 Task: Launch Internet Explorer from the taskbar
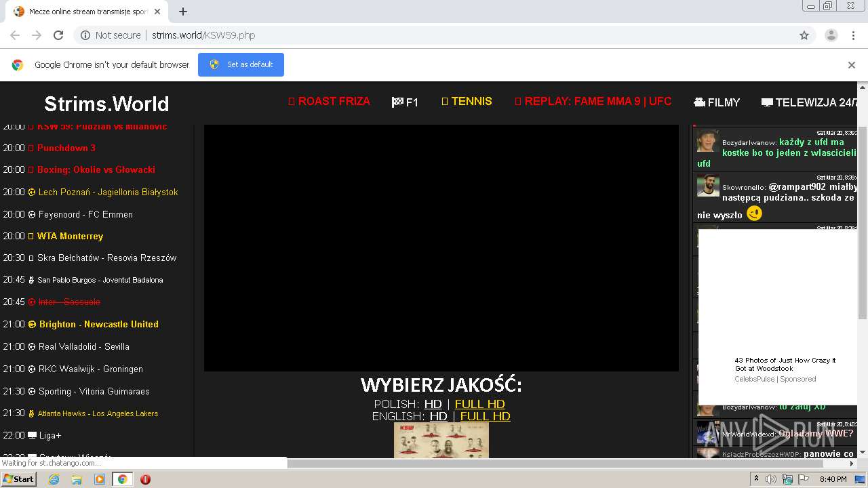tap(54, 479)
